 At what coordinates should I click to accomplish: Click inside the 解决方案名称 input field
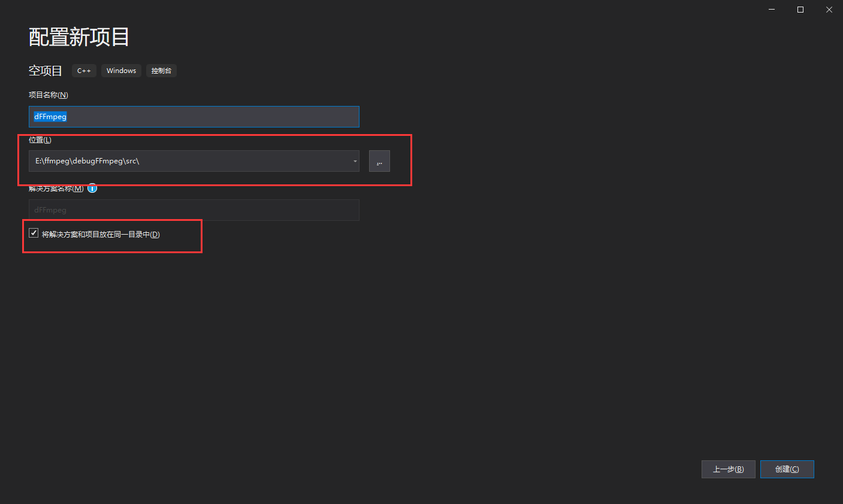194,210
